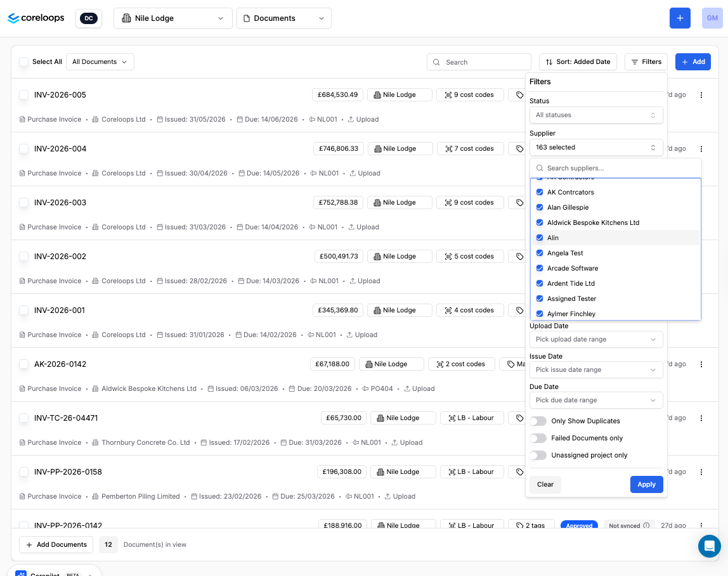Click the blue Add button
The width and height of the screenshot is (728, 576).
pos(692,61)
